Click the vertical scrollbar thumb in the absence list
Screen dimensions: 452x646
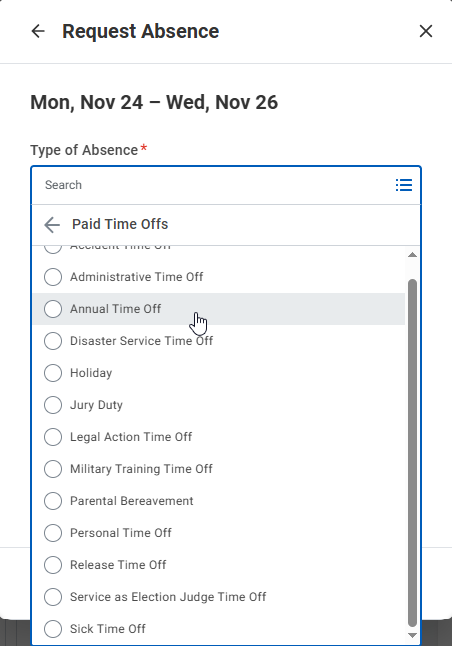point(412,453)
